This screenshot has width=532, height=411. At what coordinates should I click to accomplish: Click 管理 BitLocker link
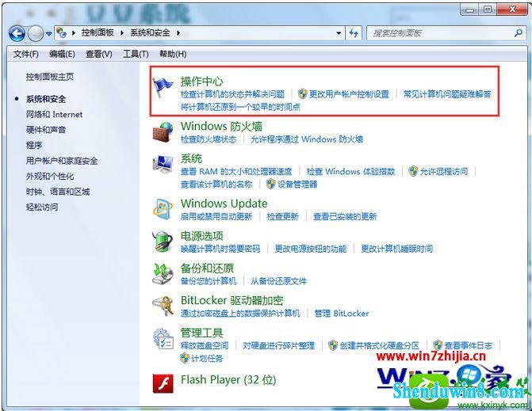[342, 314]
